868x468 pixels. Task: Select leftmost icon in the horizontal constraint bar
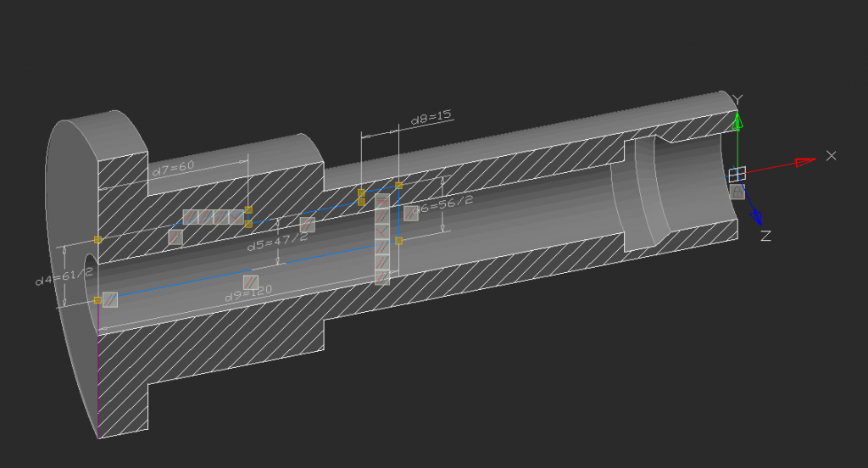click(190, 217)
